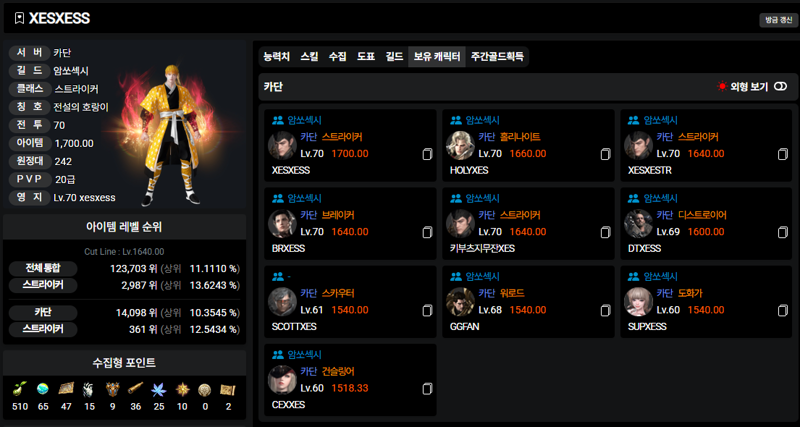
Task: Click the 키부츠지무잔XES character card name
Action: [x=483, y=248]
